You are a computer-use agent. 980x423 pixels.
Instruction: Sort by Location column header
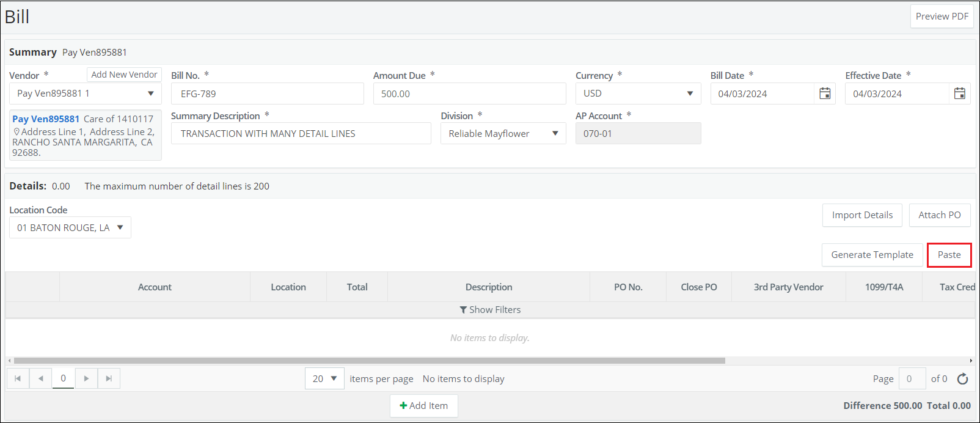[x=288, y=287]
